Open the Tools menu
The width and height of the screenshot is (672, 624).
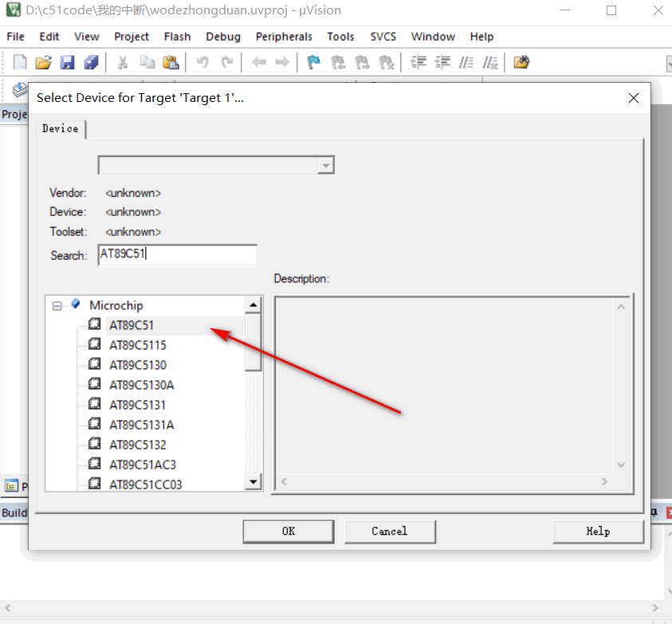pos(340,37)
